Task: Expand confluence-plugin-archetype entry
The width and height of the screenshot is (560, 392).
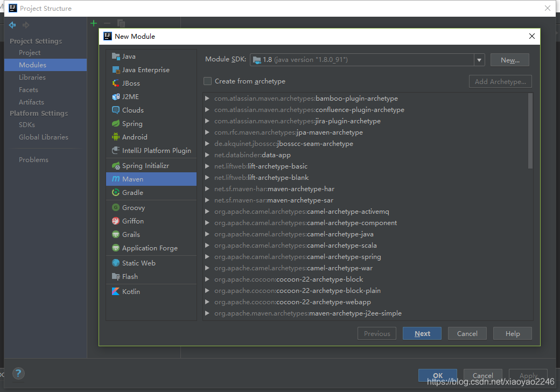Action: click(x=207, y=110)
